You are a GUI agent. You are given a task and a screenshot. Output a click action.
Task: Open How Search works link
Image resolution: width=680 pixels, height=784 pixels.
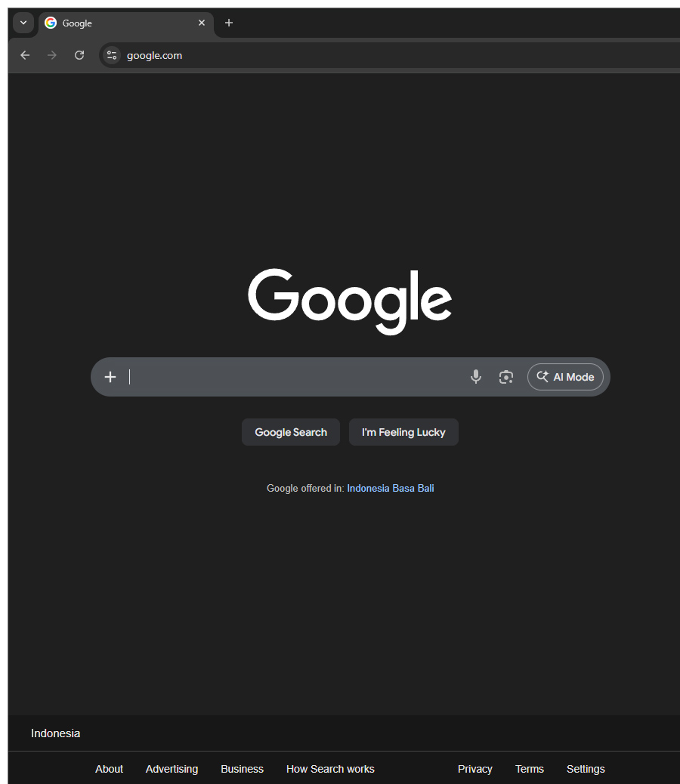330,769
